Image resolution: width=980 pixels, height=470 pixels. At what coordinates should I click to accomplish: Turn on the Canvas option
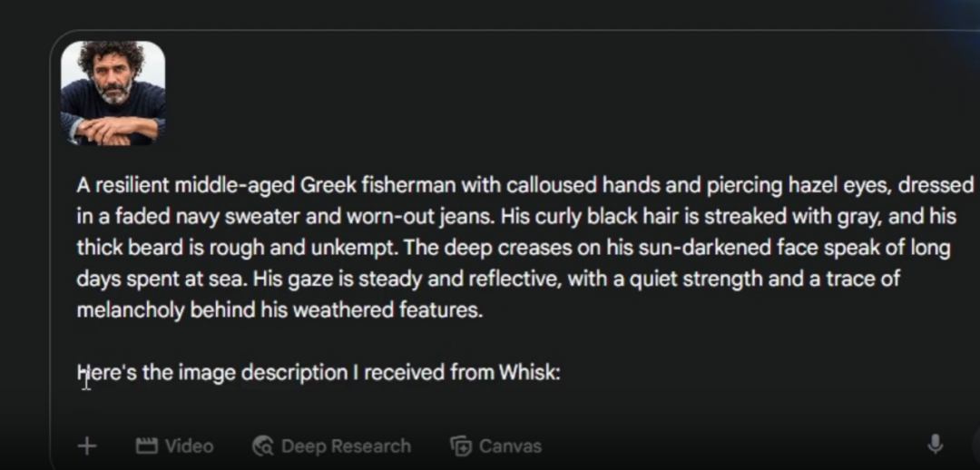coord(510,446)
